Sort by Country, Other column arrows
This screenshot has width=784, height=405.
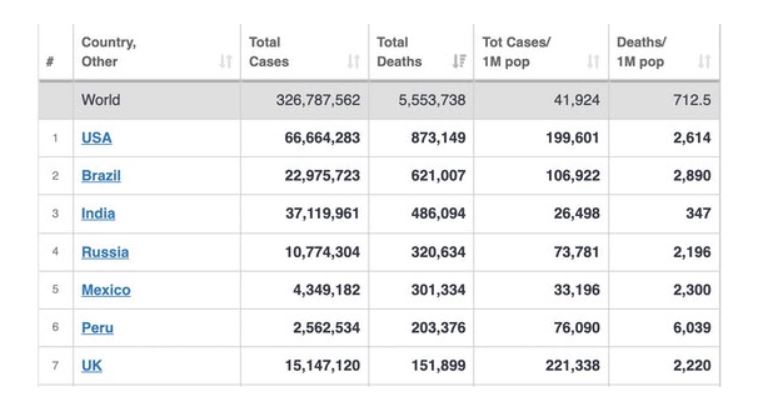pyautogui.click(x=226, y=62)
